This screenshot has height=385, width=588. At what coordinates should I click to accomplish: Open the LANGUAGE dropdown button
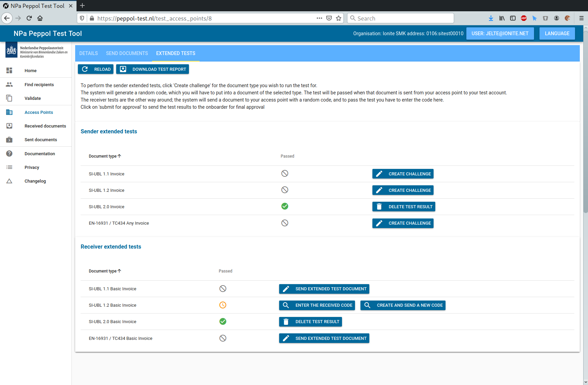pyautogui.click(x=557, y=34)
